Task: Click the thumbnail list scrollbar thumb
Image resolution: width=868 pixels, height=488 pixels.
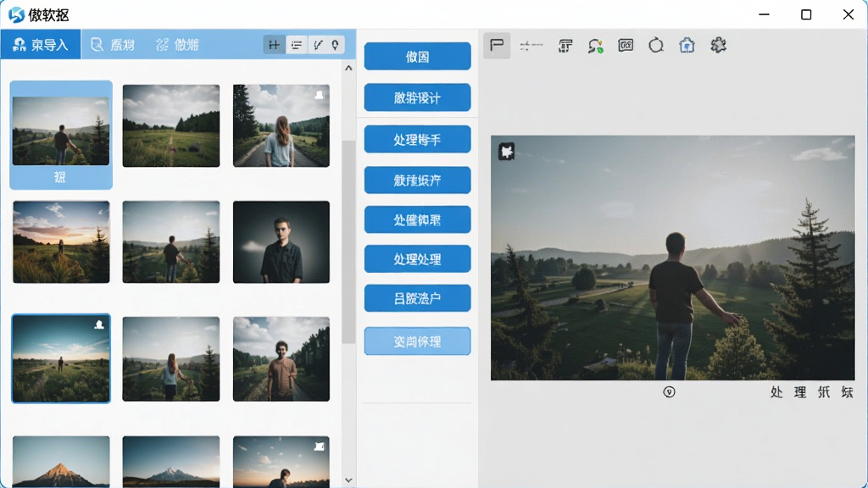Action: 348,241
